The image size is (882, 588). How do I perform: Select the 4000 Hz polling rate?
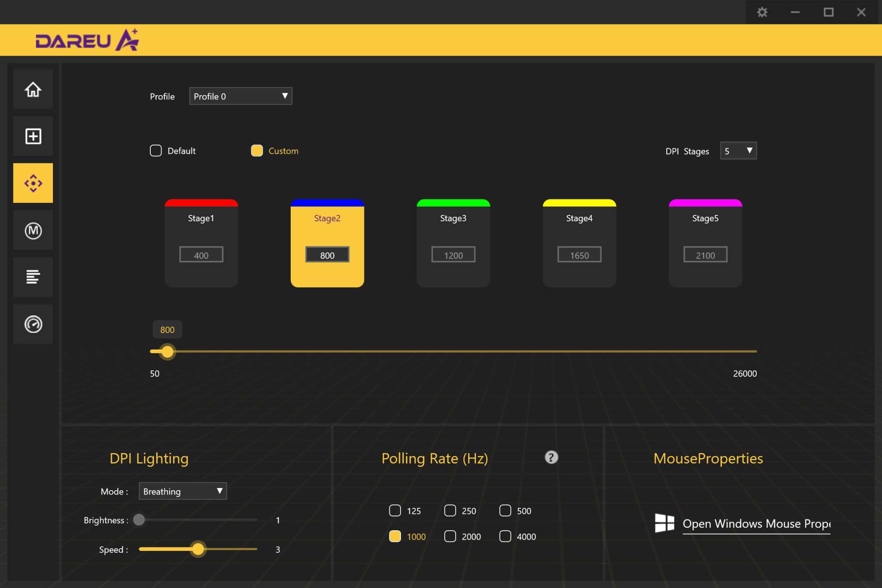(505, 536)
